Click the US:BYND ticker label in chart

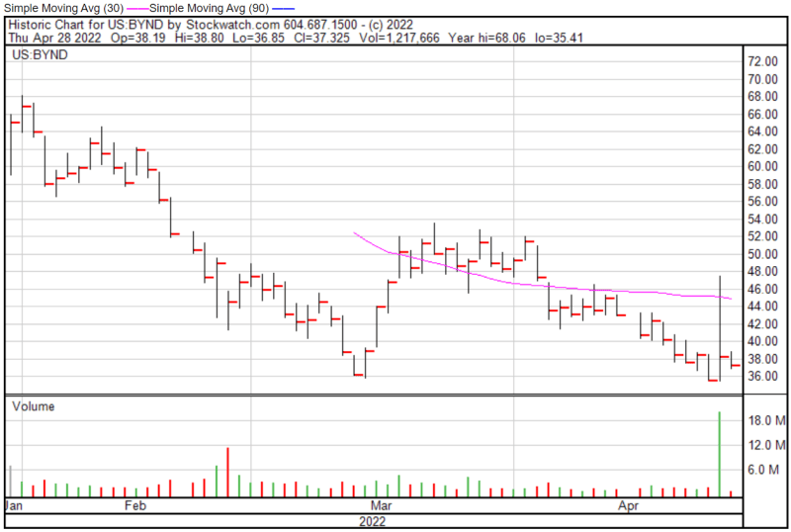(x=40, y=54)
